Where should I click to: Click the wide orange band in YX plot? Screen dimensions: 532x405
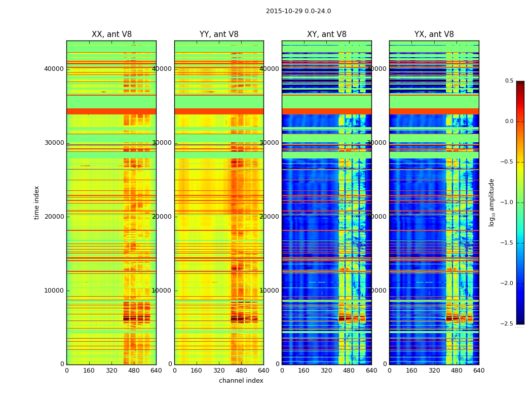click(x=434, y=111)
